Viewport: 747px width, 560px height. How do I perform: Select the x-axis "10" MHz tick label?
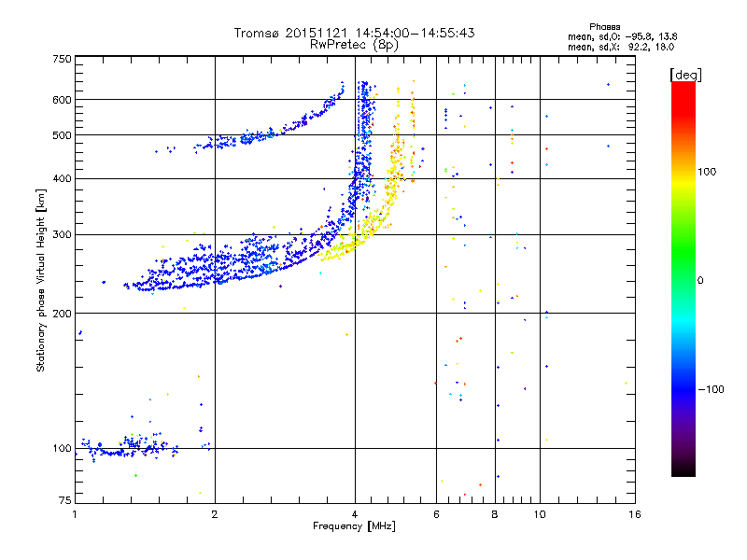coord(540,514)
